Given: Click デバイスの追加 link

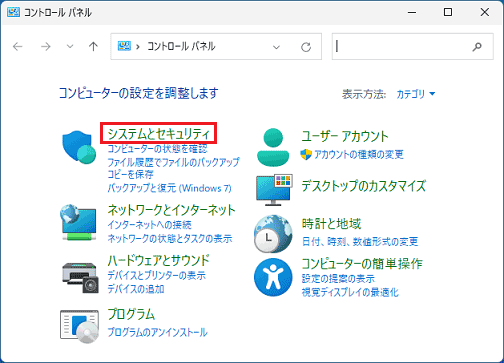Looking at the screenshot, I should (136, 289).
